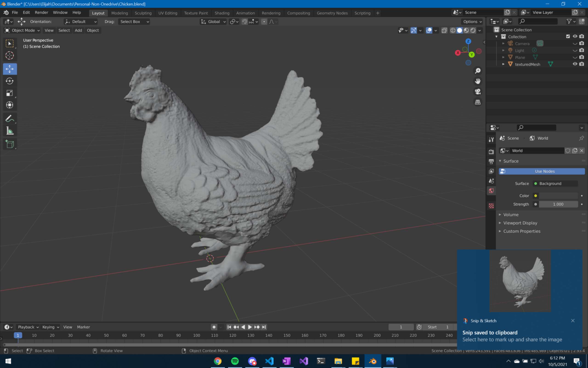Play the animation forward

(250, 327)
